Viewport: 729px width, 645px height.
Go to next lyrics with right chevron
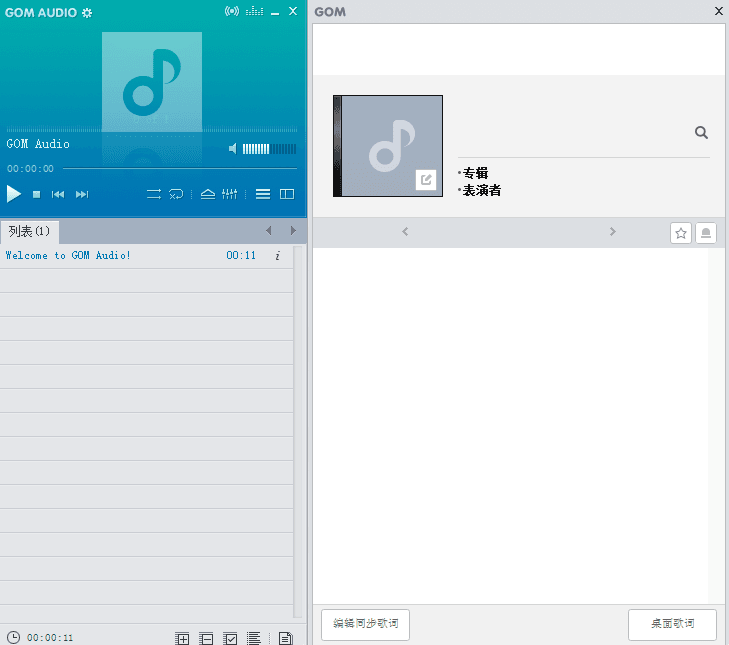click(613, 232)
